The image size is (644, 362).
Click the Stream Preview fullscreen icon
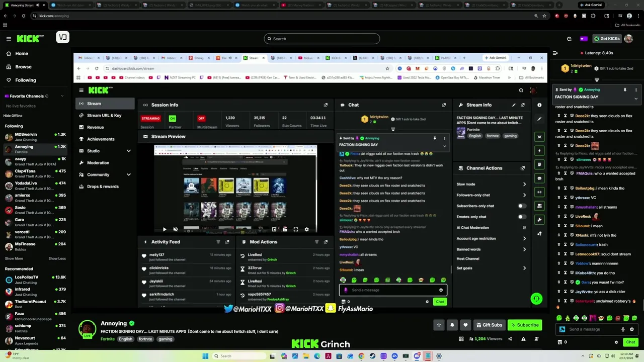pos(296,229)
